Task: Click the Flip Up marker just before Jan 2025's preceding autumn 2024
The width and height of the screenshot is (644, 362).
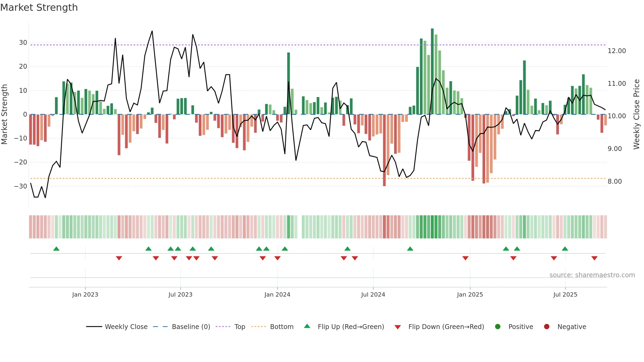Action: click(410, 249)
